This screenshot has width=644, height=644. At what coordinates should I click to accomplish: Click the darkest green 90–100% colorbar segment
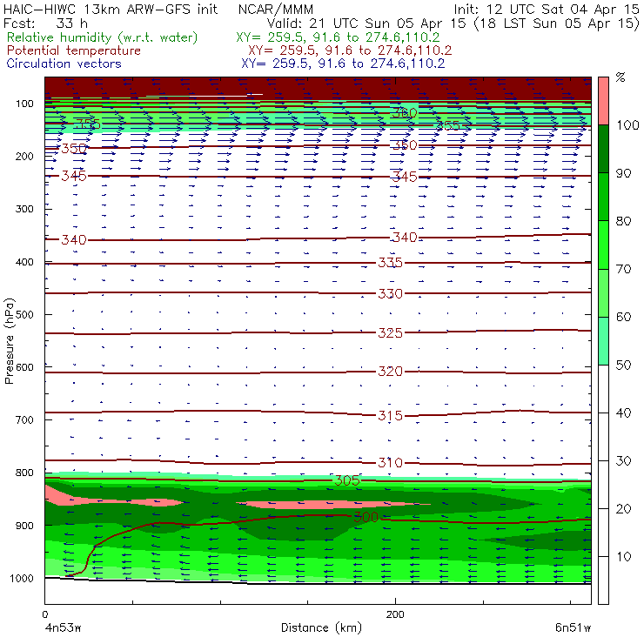click(603, 149)
